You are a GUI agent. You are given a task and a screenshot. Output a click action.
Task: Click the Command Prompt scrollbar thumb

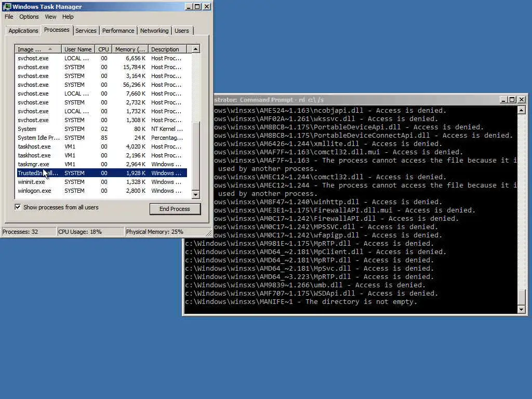click(522, 297)
